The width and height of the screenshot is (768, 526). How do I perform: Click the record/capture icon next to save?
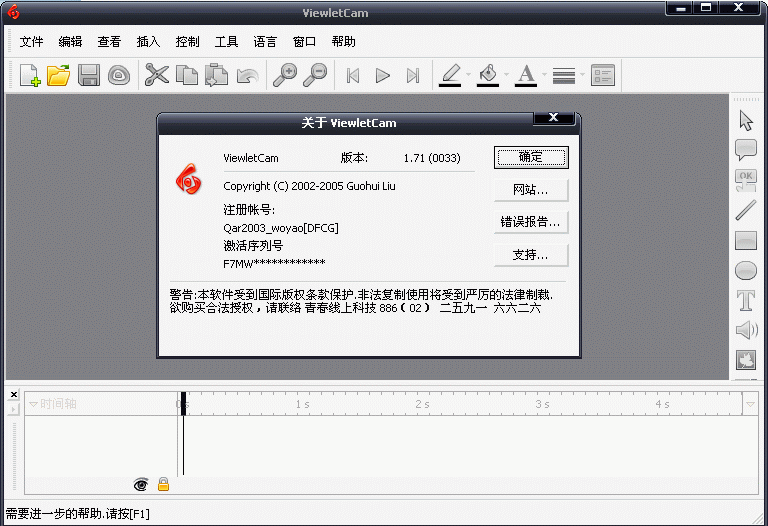(119, 75)
